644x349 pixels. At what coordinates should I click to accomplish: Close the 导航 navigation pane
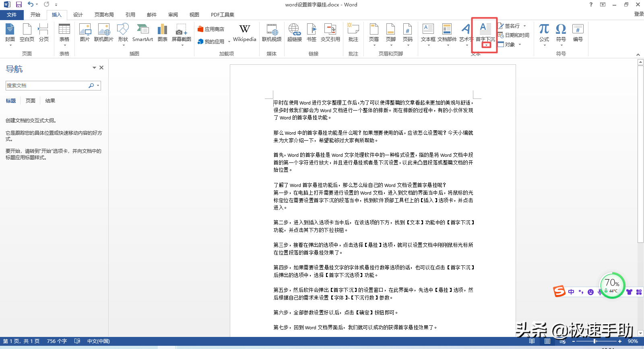point(101,68)
